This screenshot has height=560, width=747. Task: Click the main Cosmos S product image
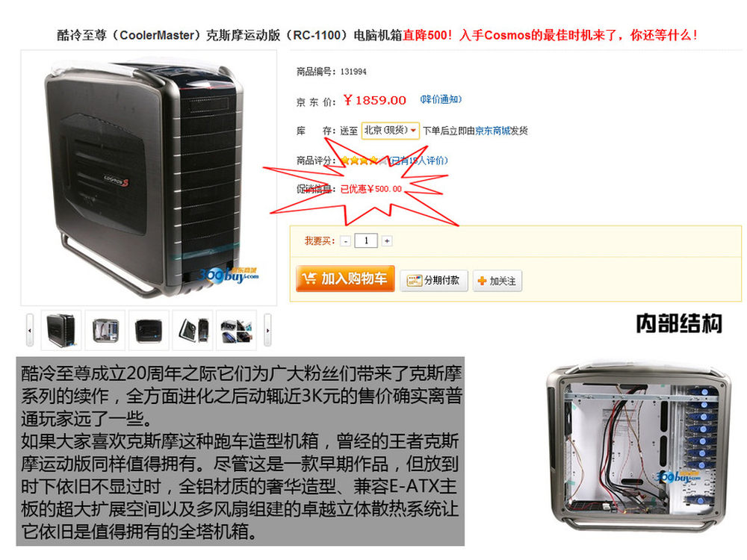[x=149, y=178]
